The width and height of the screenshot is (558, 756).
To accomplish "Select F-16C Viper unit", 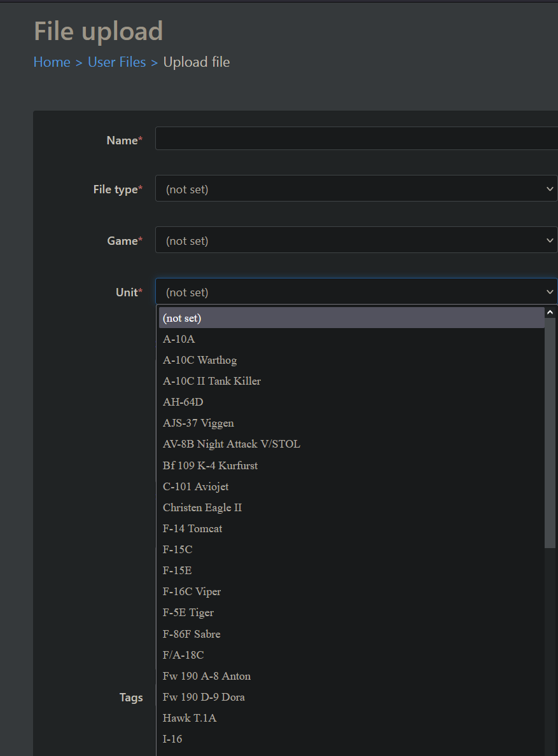I will (352, 591).
